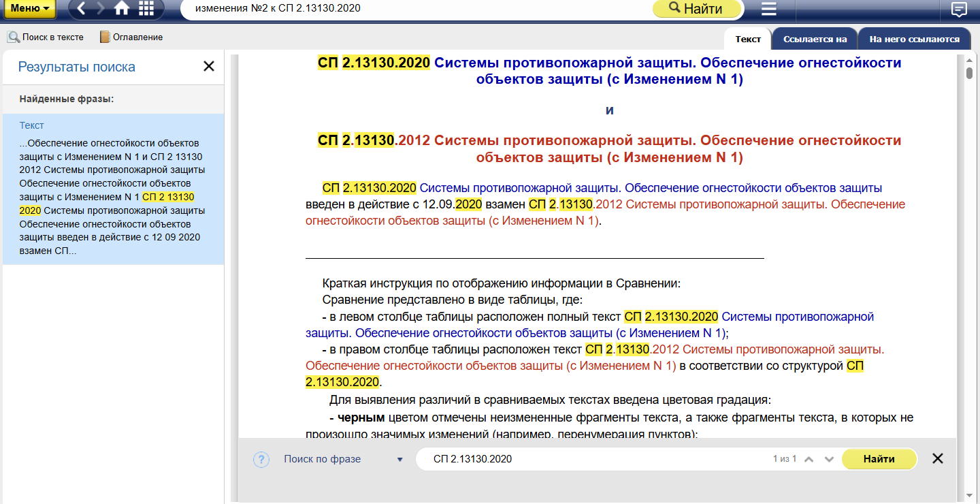The image size is (980, 504).
Task: Click the yellow Найти button in header
Action: point(696,9)
